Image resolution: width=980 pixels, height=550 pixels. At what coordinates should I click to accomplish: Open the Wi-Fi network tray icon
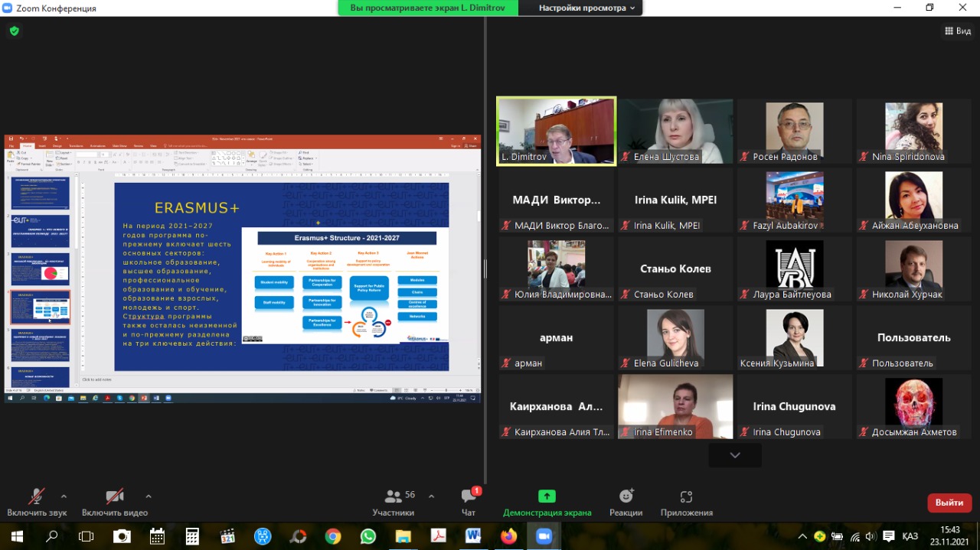pyautogui.click(x=854, y=536)
